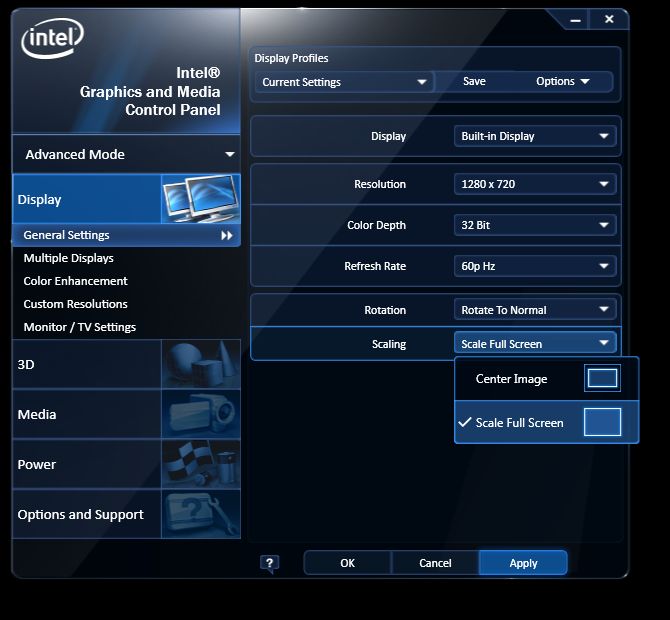Click the OK button
Screen dimensions: 670x620
tap(347, 563)
